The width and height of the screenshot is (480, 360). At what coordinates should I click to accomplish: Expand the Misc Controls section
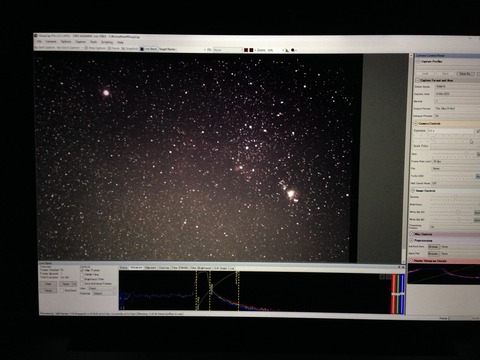click(x=411, y=234)
